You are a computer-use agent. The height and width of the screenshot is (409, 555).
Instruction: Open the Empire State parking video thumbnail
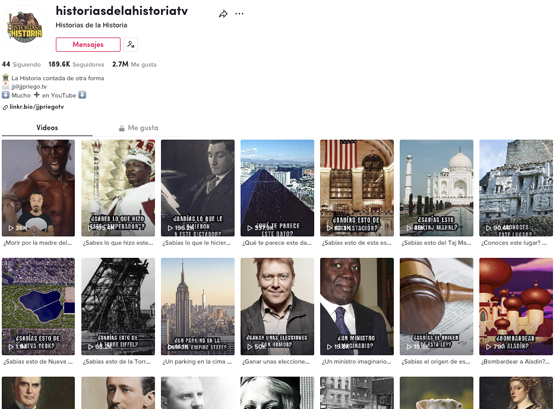[198, 306]
